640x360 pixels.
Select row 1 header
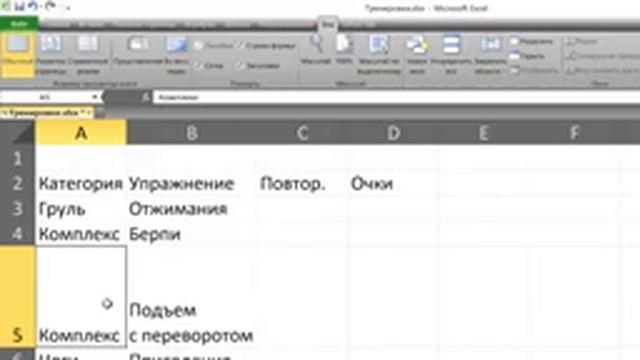point(17,158)
